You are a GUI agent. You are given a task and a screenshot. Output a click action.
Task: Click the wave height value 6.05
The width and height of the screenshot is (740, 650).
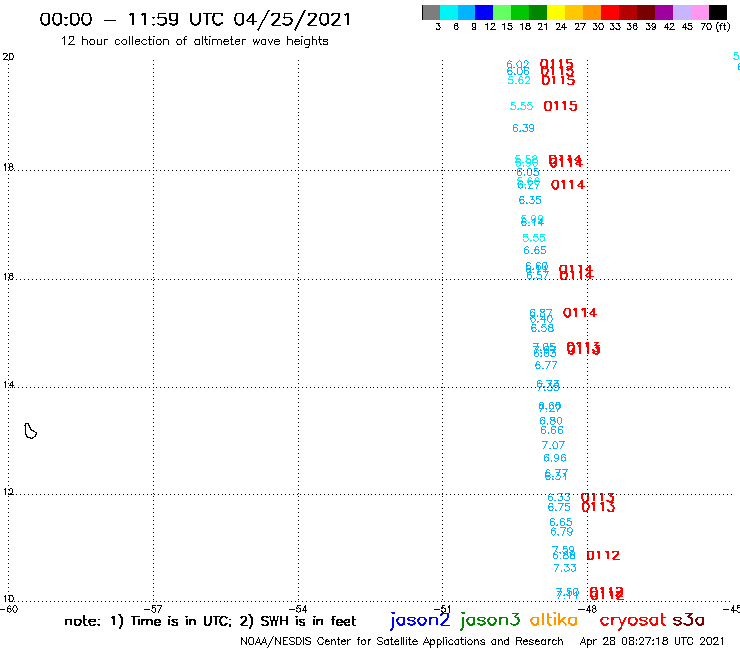click(x=528, y=172)
